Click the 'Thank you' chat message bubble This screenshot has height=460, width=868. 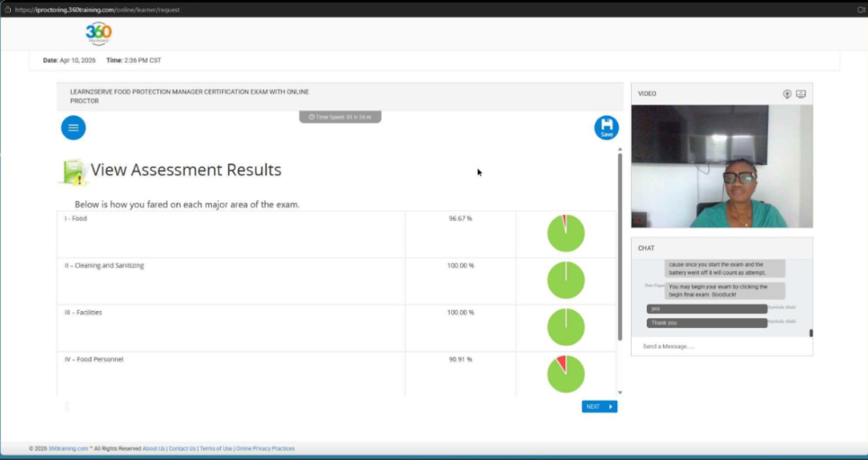pos(707,323)
